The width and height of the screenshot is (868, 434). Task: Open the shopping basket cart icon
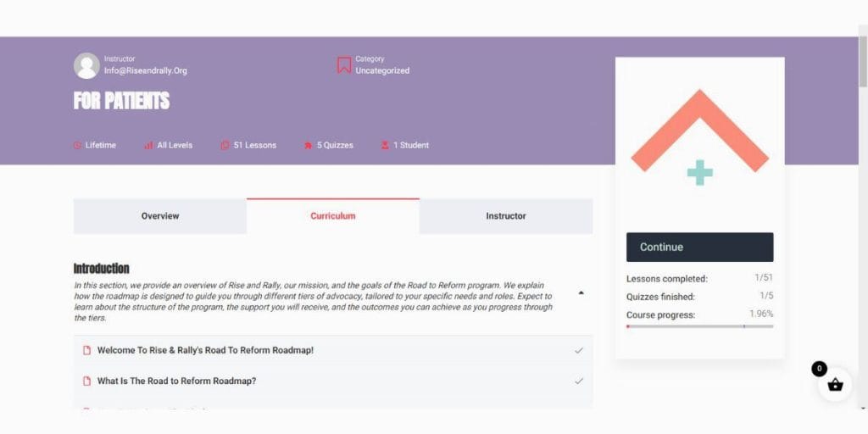pyautogui.click(x=835, y=385)
